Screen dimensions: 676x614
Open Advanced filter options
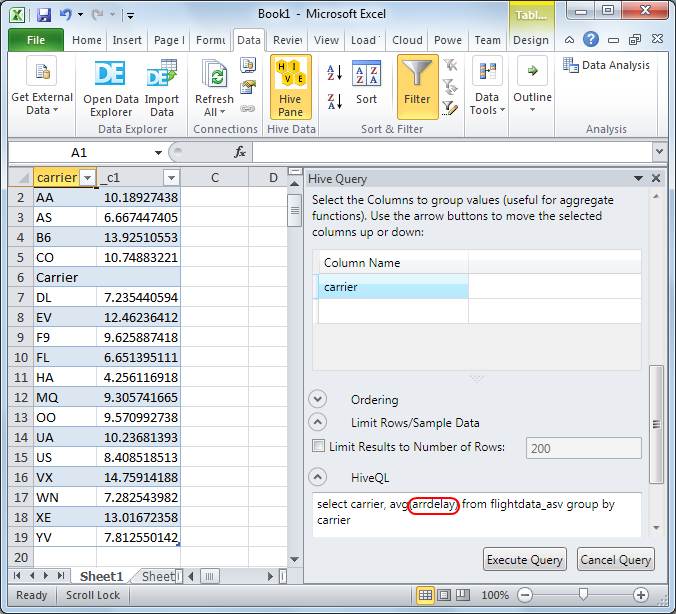tap(450, 108)
